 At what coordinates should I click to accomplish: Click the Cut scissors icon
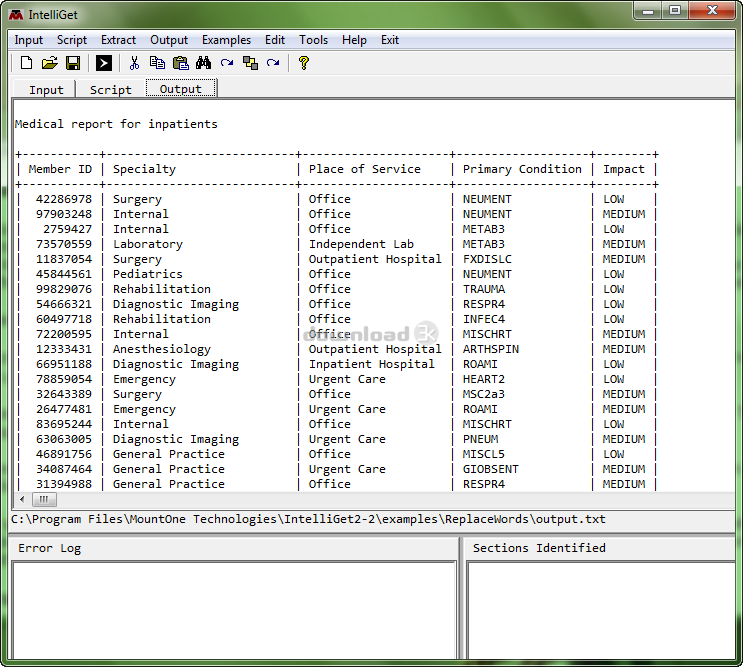134,63
